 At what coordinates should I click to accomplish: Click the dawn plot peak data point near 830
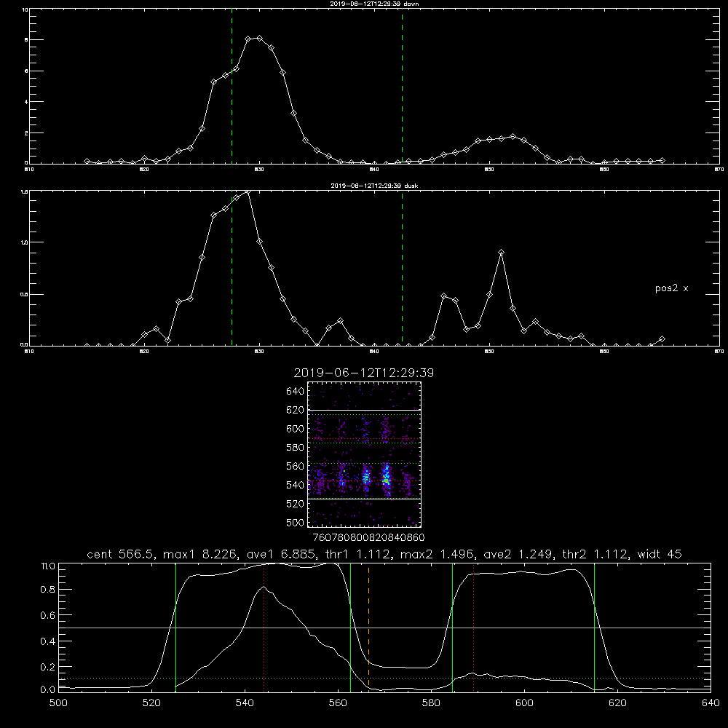point(260,38)
